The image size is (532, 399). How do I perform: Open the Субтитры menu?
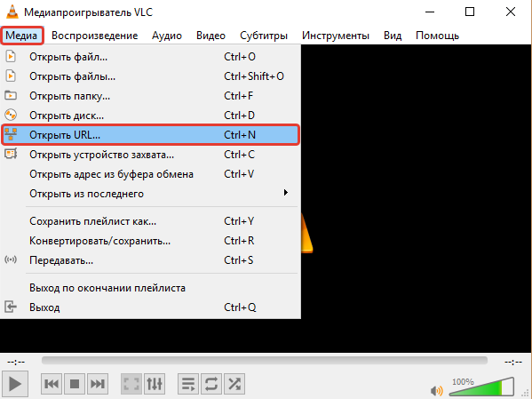tap(264, 36)
